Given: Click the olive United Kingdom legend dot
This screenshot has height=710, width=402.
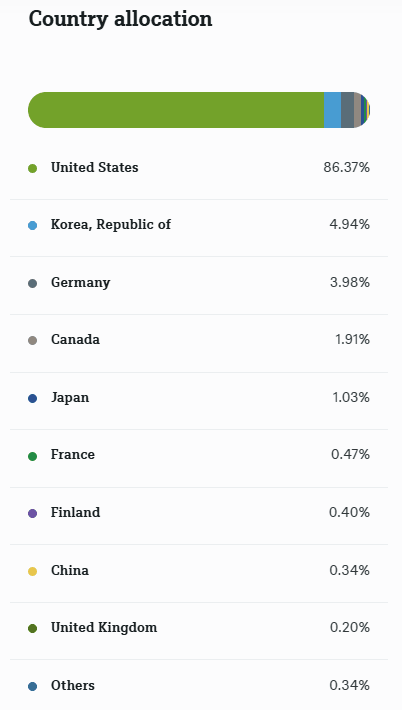Looking at the screenshot, I should click(x=32, y=628).
